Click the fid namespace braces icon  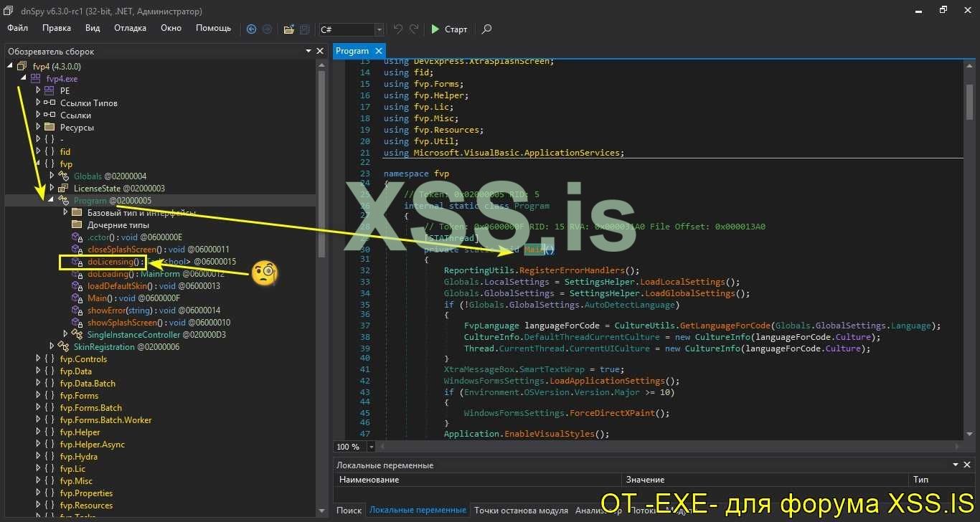pos(49,152)
